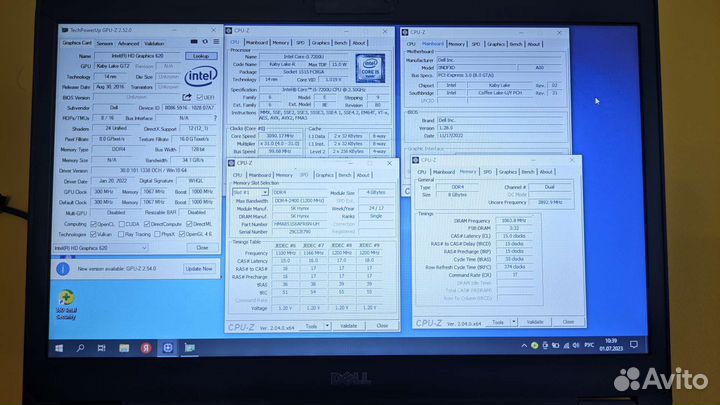Toggle the OpenCL checkbox
The height and width of the screenshot is (405, 720).
coord(94,224)
